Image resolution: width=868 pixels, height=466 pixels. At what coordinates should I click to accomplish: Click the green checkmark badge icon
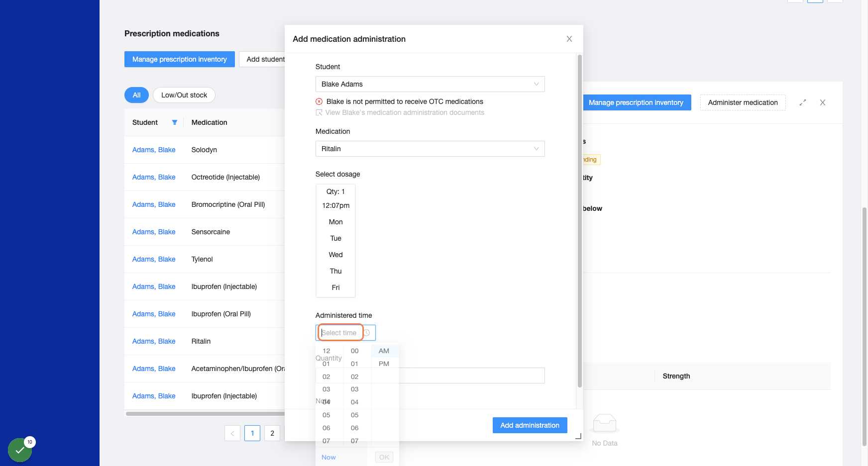click(20, 450)
